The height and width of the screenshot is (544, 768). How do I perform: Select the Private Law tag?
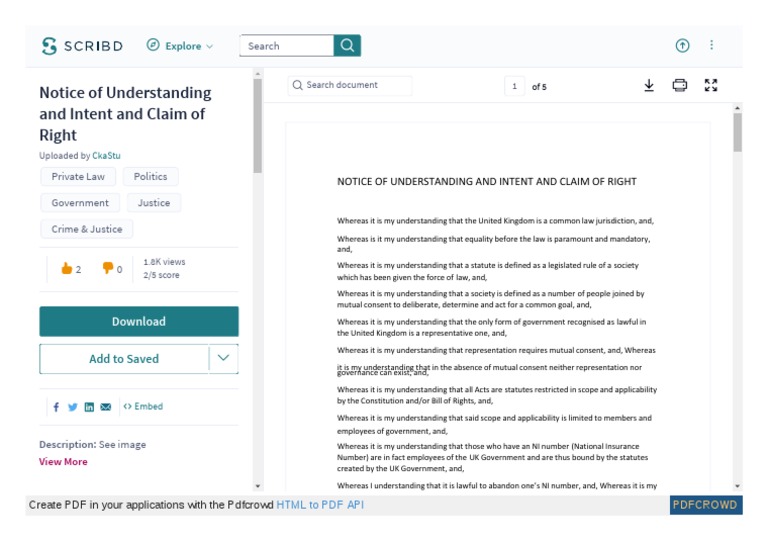(78, 177)
